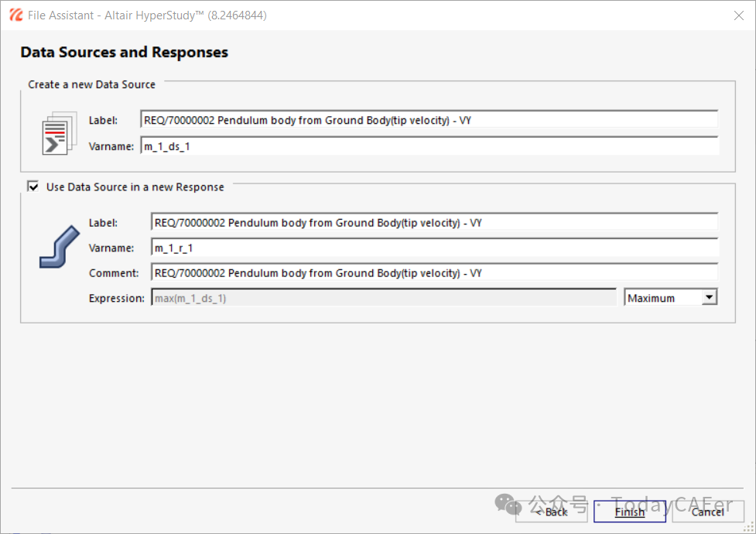
Task: Click into the Response Comment field
Action: (434, 273)
